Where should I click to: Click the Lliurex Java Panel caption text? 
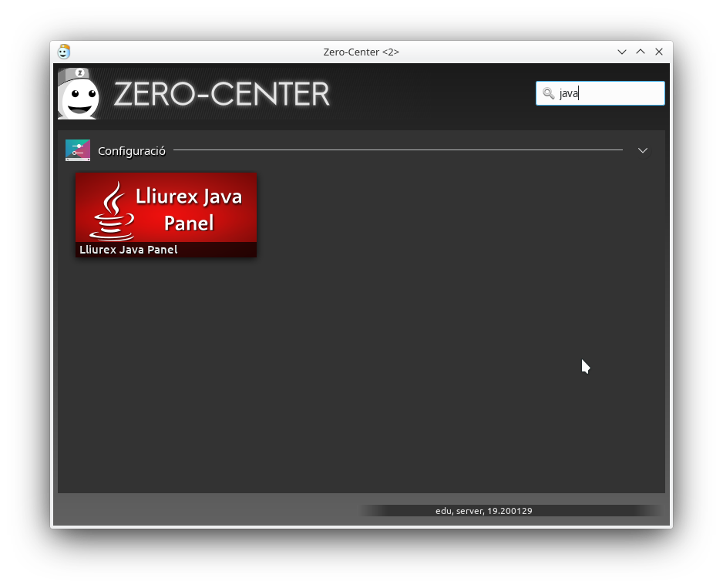(x=129, y=250)
